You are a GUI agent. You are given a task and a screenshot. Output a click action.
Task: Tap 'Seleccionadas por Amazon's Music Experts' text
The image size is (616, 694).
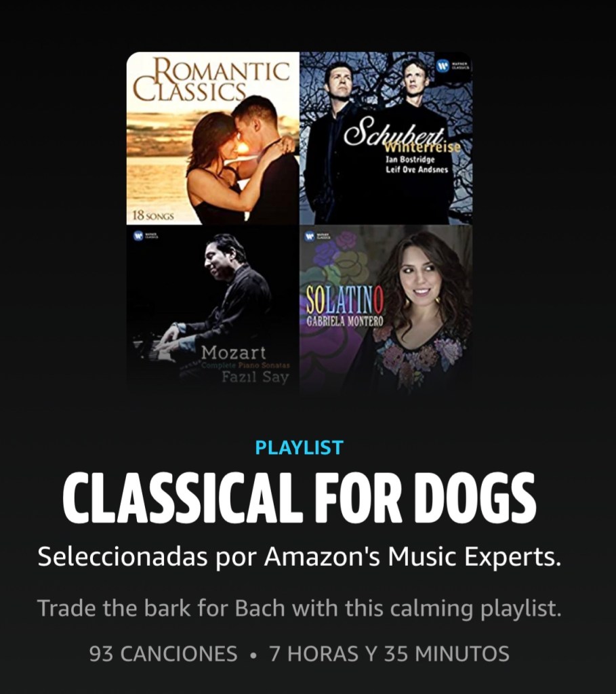click(299, 557)
